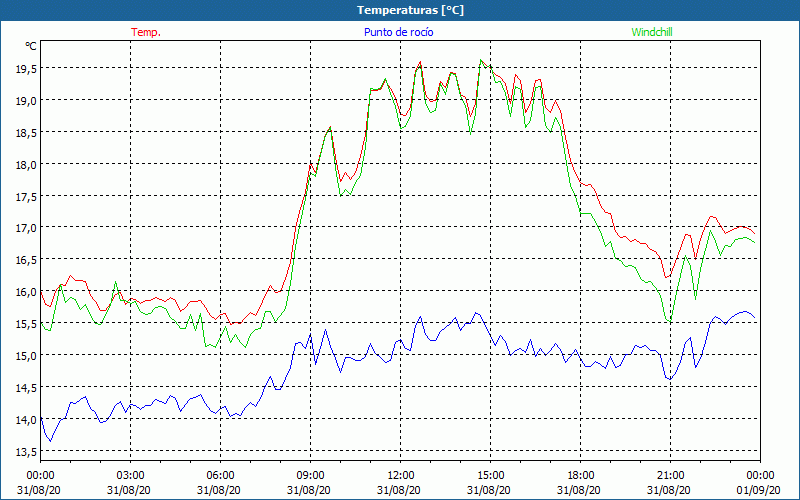Click the 12:00 time axis label

tap(400, 476)
